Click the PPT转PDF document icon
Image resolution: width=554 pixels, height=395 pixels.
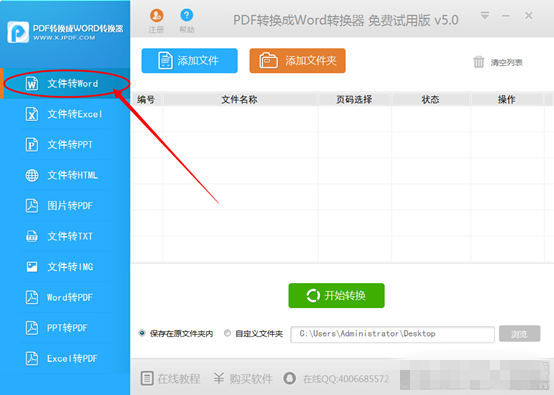click(32, 328)
